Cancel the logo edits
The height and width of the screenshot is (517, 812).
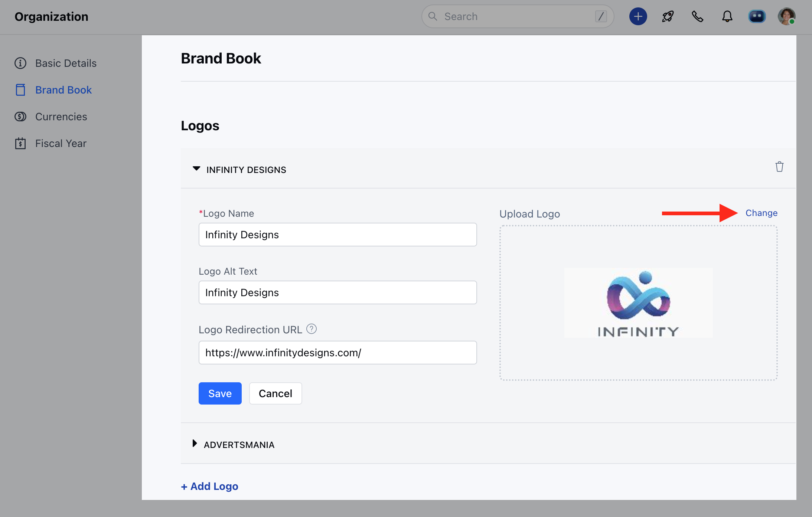pos(275,393)
